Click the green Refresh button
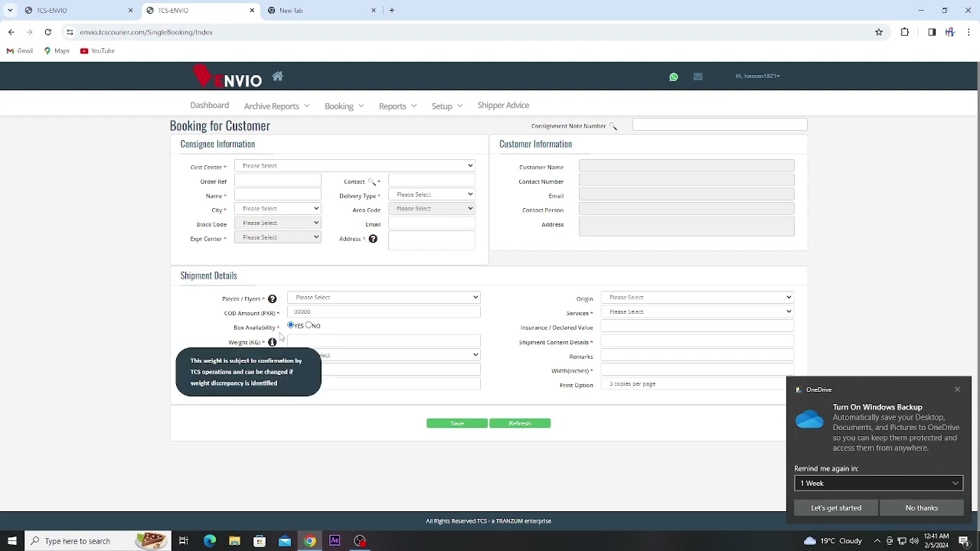Image resolution: width=980 pixels, height=551 pixels. point(520,423)
